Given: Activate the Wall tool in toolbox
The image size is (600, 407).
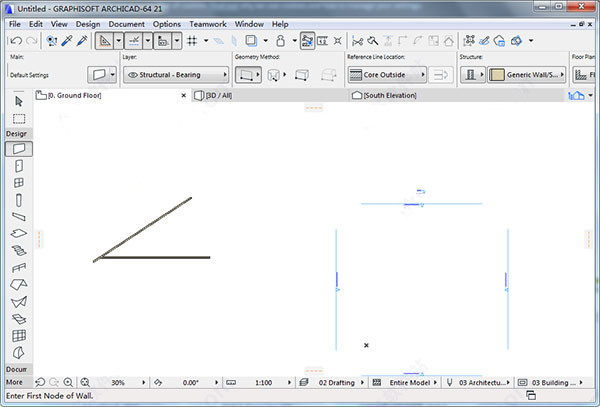Looking at the screenshot, I should tap(19, 149).
